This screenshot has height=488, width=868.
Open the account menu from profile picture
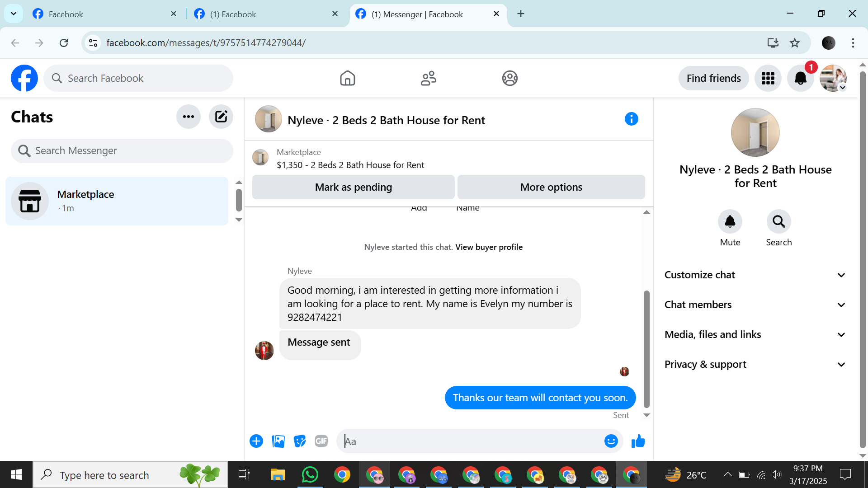[x=833, y=78]
